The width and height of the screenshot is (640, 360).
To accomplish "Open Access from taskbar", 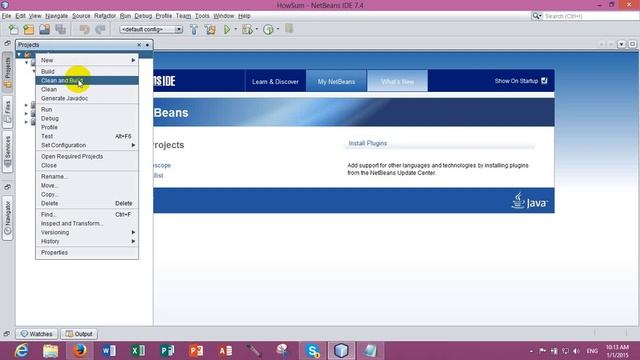I will click(x=225, y=351).
